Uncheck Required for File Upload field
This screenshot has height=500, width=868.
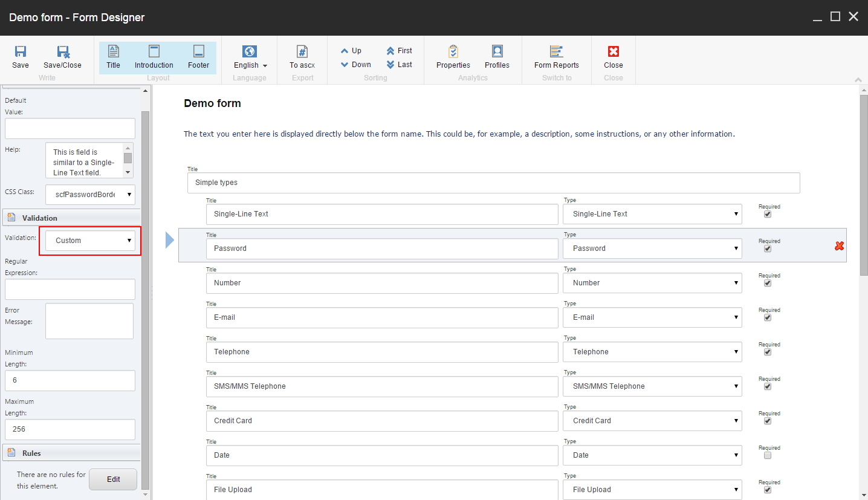(x=768, y=490)
